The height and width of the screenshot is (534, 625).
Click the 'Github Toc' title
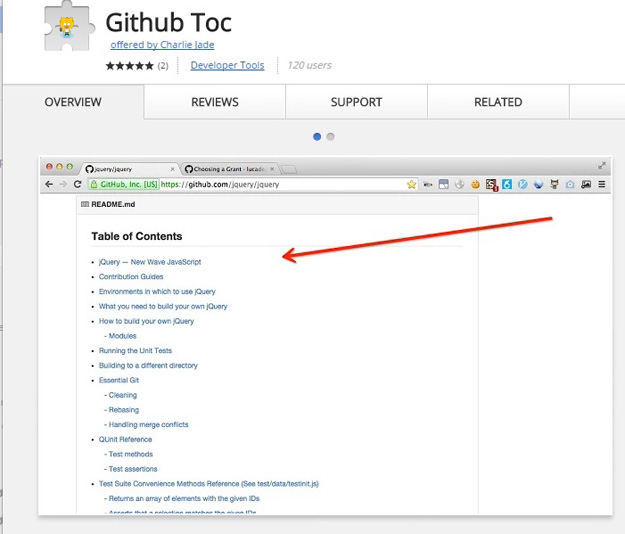point(169,22)
